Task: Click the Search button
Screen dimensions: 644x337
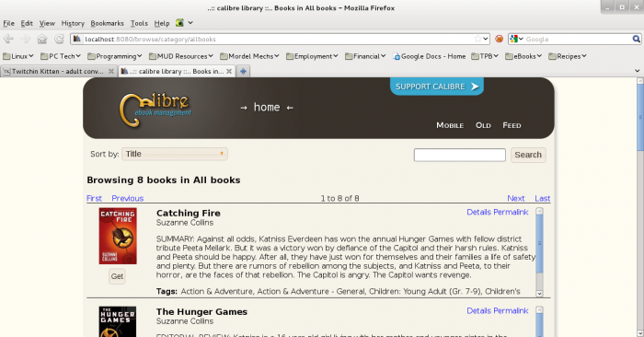Action: click(x=528, y=155)
